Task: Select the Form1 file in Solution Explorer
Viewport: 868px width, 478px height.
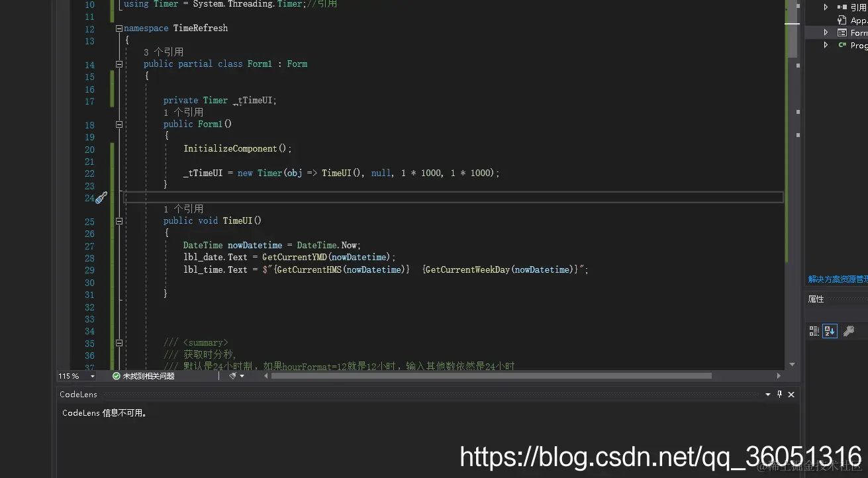Action: coord(853,32)
